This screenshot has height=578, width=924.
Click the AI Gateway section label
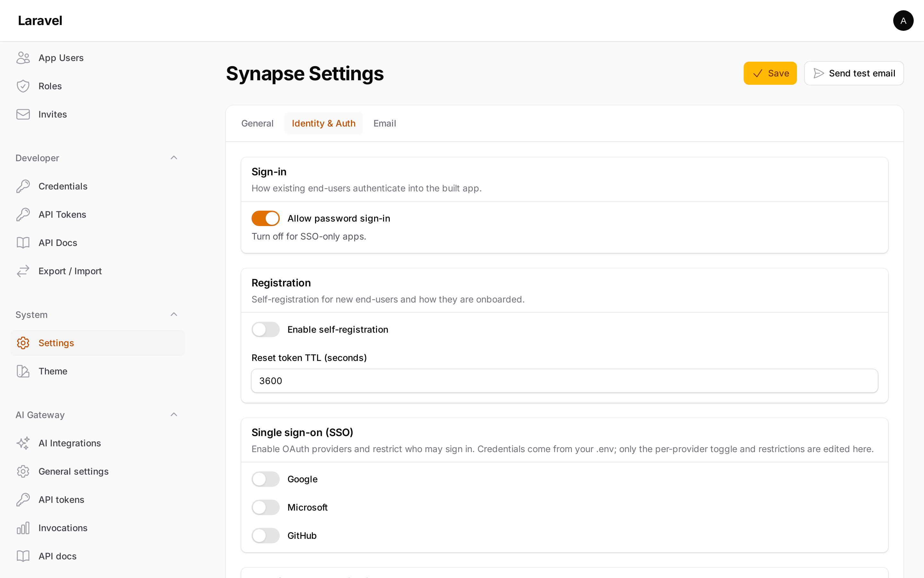[x=40, y=415]
